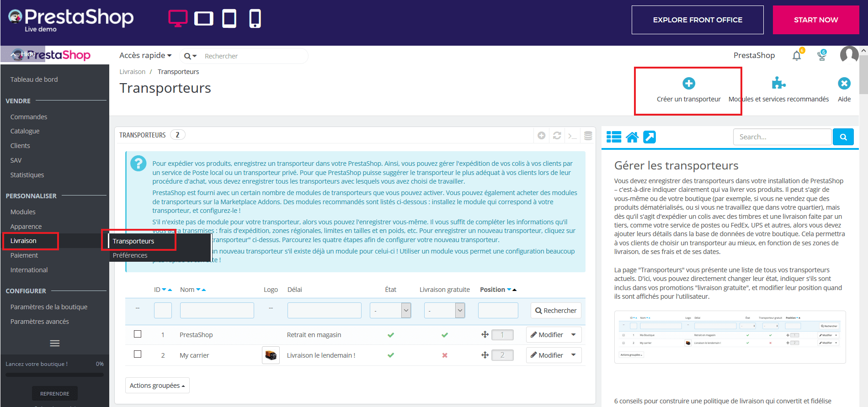Click Modifier for My carrier
The image size is (868, 407).
click(547, 355)
